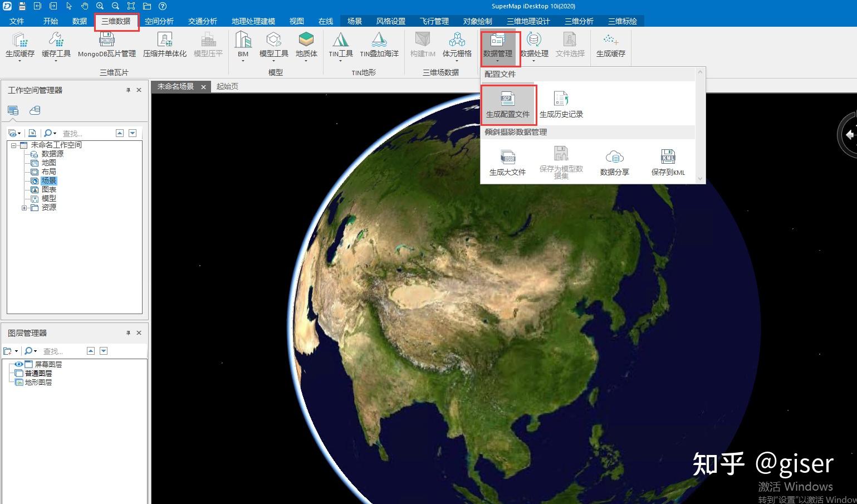The image size is (857, 504).
Task: Click 生成历史记录 in the dropdown panel
Action: [561, 105]
